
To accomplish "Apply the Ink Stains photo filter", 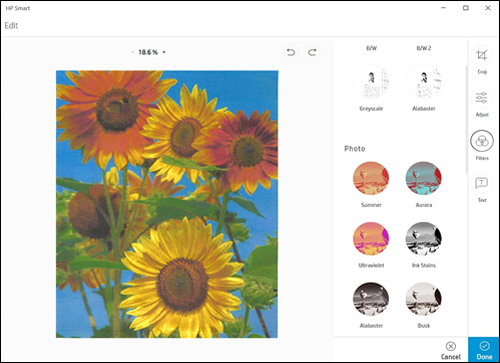I will point(424,239).
